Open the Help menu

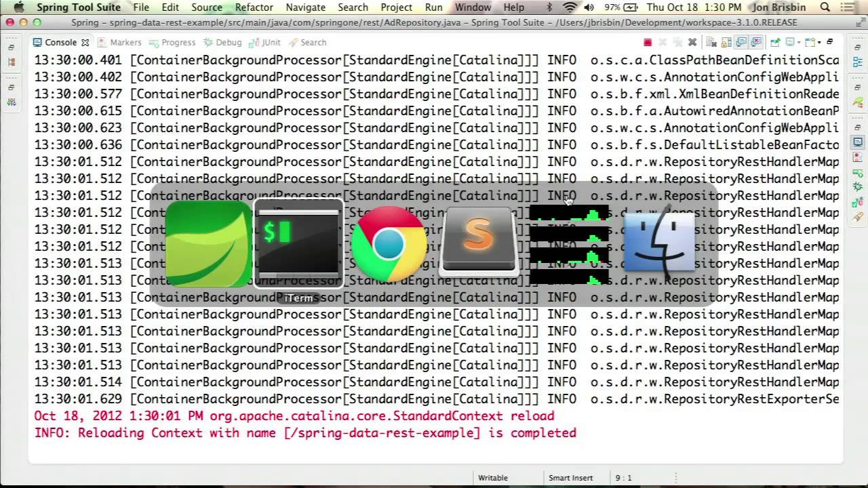(514, 7)
